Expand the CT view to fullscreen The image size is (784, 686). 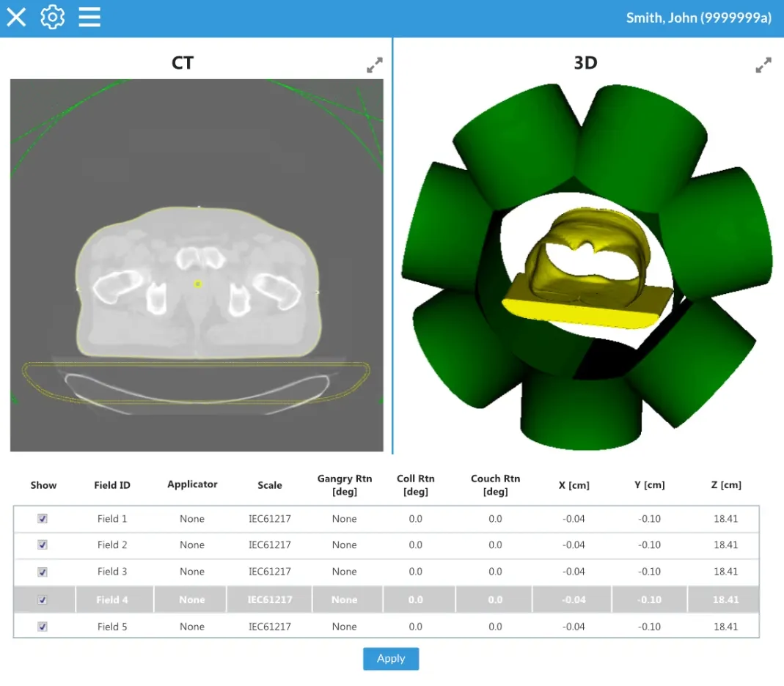click(x=375, y=65)
